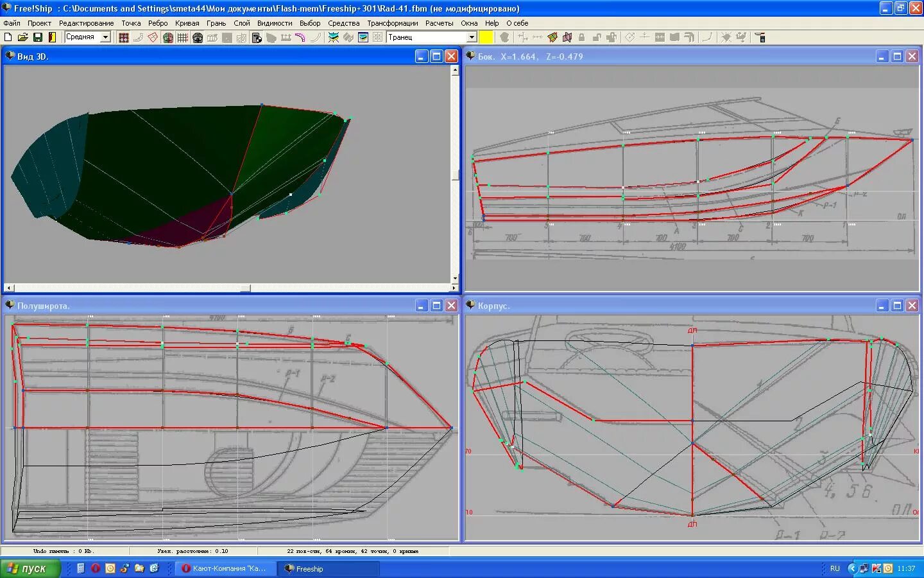
Task: Open the Видимости menu
Action: (275, 23)
